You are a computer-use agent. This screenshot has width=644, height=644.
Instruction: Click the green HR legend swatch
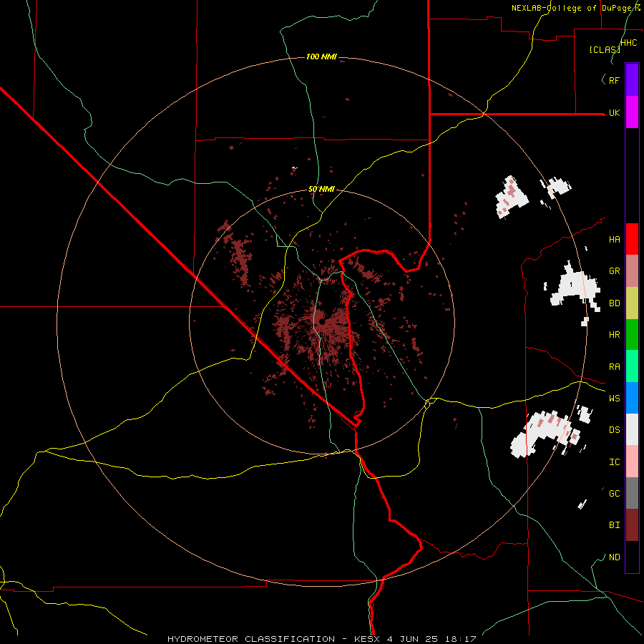pyautogui.click(x=632, y=335)
